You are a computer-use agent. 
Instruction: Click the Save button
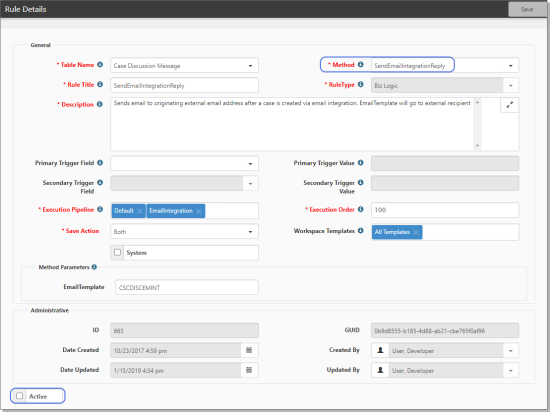pos(527,9)
